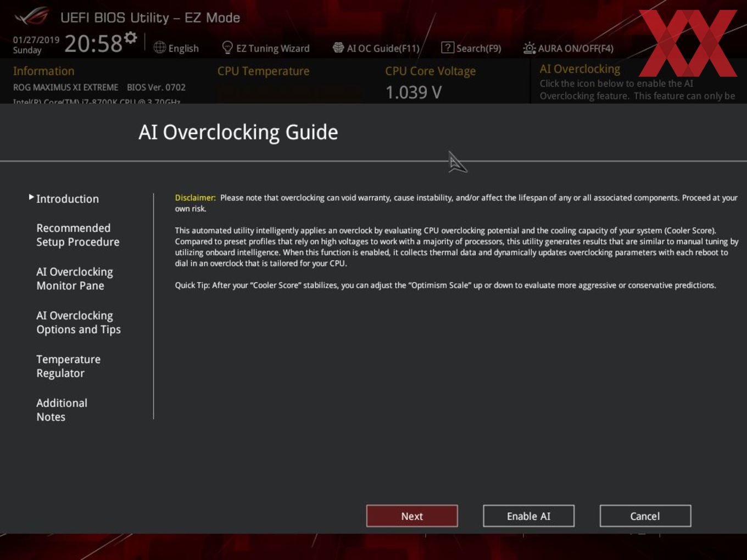Click the Information heading
Viewport: 747px width, 560px height.
click(x=43, y=71)
